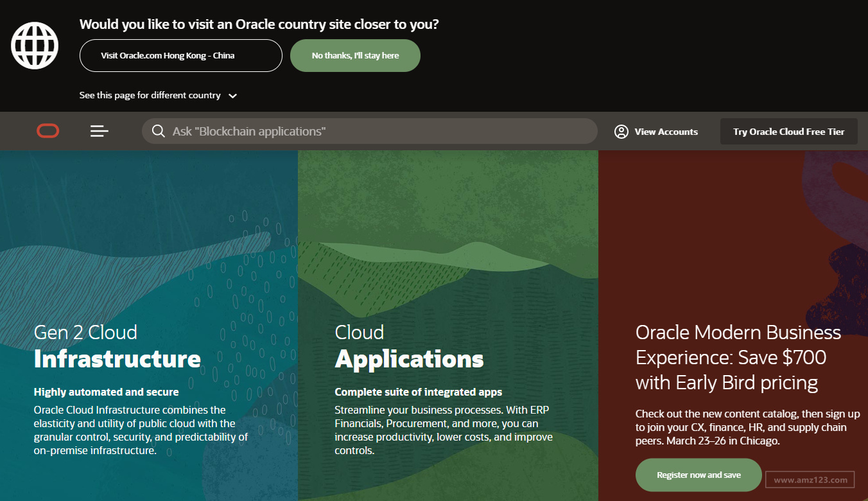The image size is (868, 501).
Task: Choose No thanks, I'll stay here
Action: pos(356,56)
